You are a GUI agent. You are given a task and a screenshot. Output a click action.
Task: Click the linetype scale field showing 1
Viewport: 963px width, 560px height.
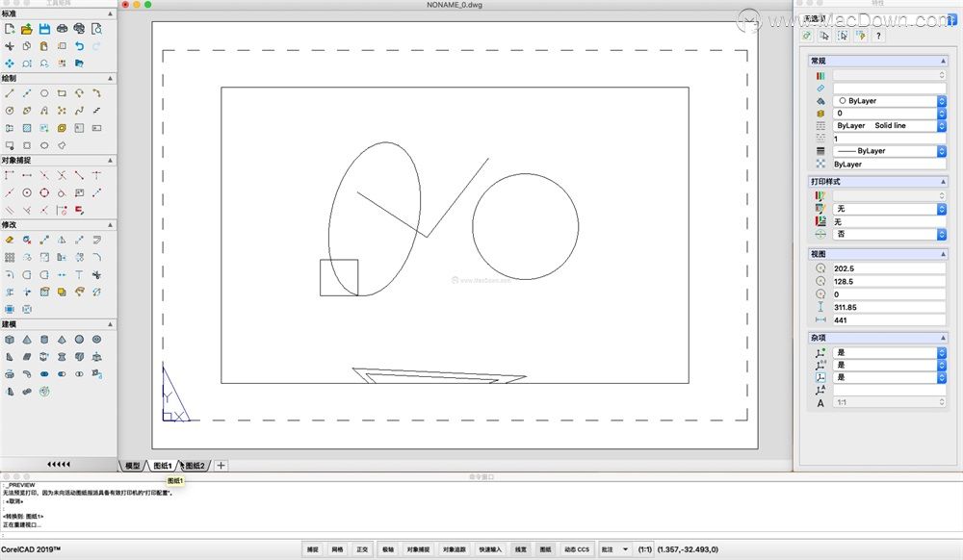pyautogui.click(x=889, y=139)
